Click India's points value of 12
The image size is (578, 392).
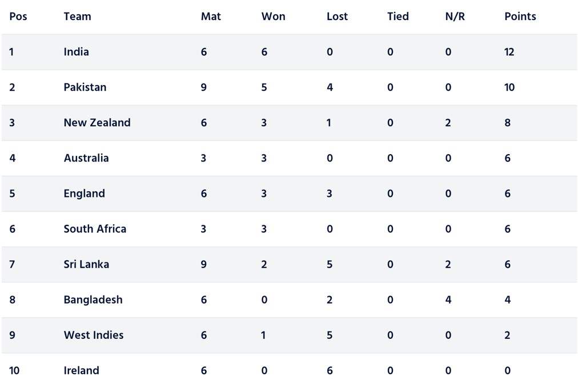[509, 52]
